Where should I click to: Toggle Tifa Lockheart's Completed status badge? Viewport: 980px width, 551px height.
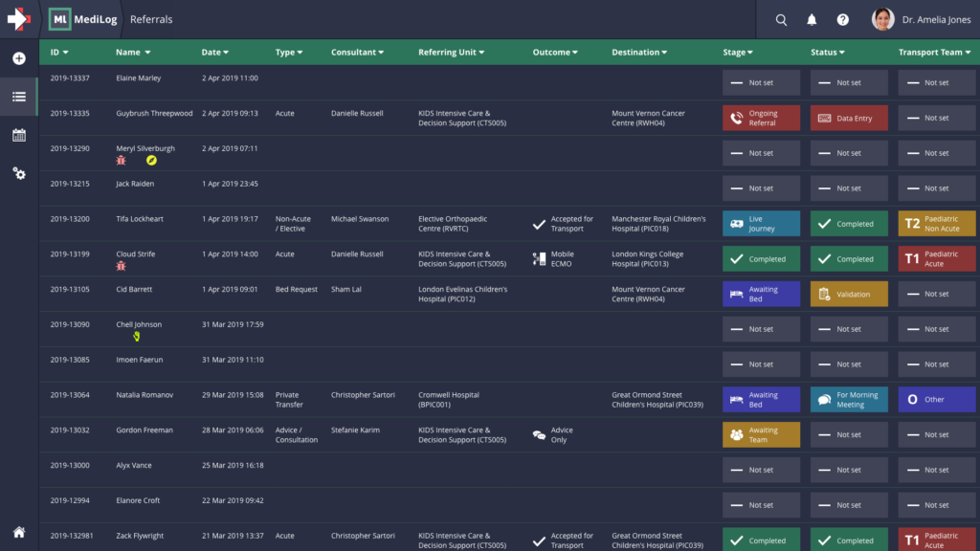[848, 223]
